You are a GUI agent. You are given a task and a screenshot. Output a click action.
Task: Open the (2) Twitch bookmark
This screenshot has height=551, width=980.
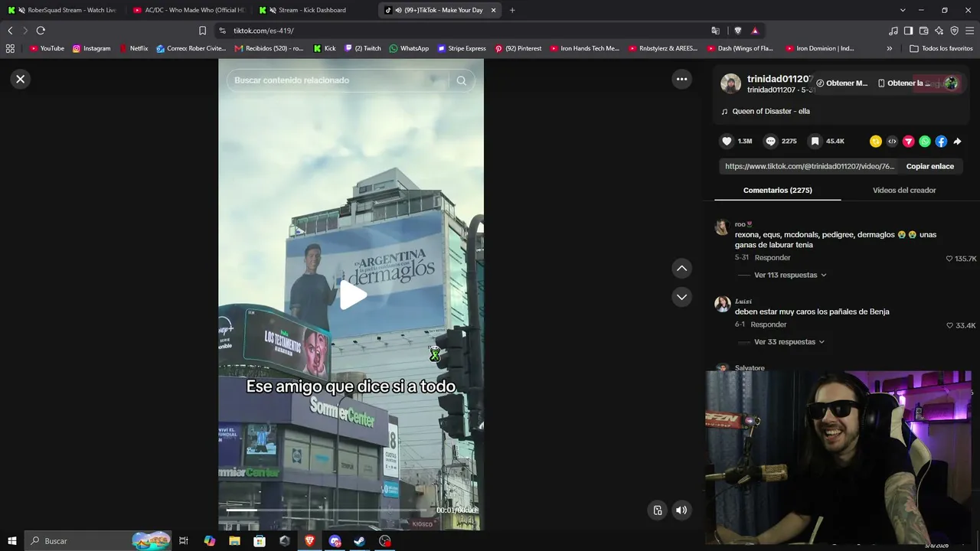pyautogui.click(x=362, y=48)
